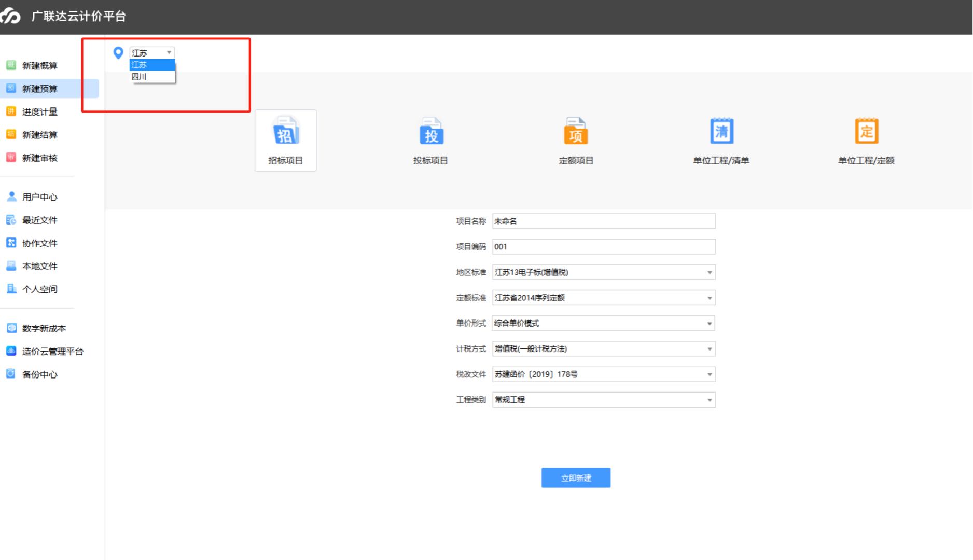Select the 单位工程/定额 icon
The width and height of the screenshot is (973, 560).
tap(866, 131)
